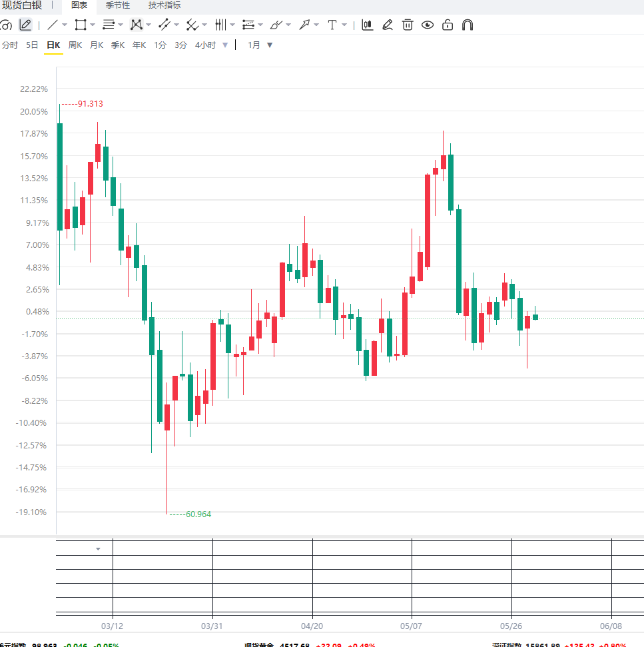Expand the arrow marker tool dropdown
This screenshot has width=644, height=647.
click(316, 25)
